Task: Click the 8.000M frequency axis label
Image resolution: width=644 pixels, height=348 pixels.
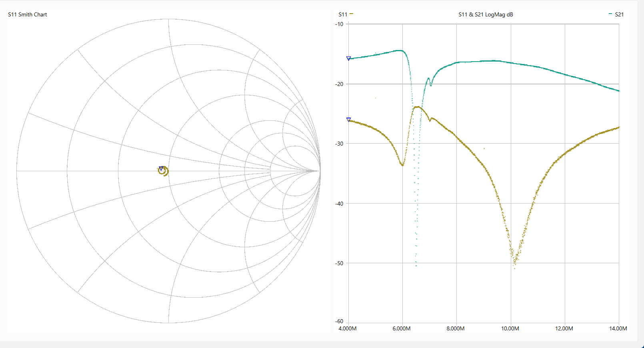Action: coord(456,328)
